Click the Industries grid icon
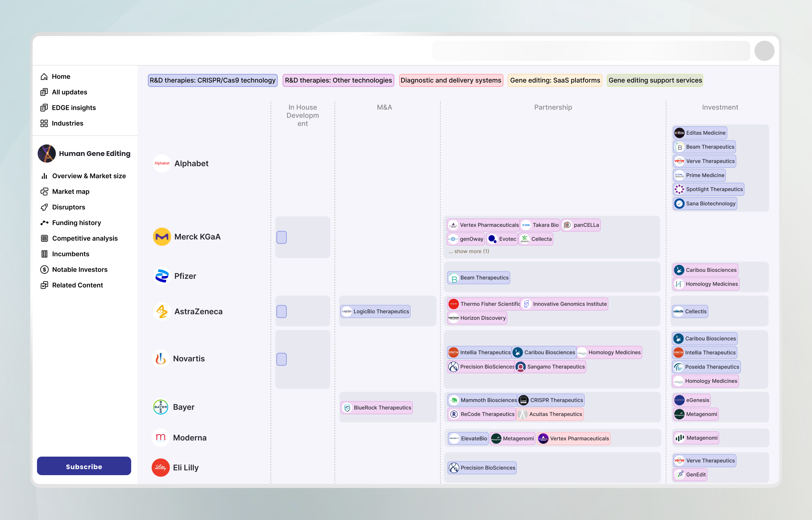The image size is (812, 520). pyautogui.click(x=44, y=123)
